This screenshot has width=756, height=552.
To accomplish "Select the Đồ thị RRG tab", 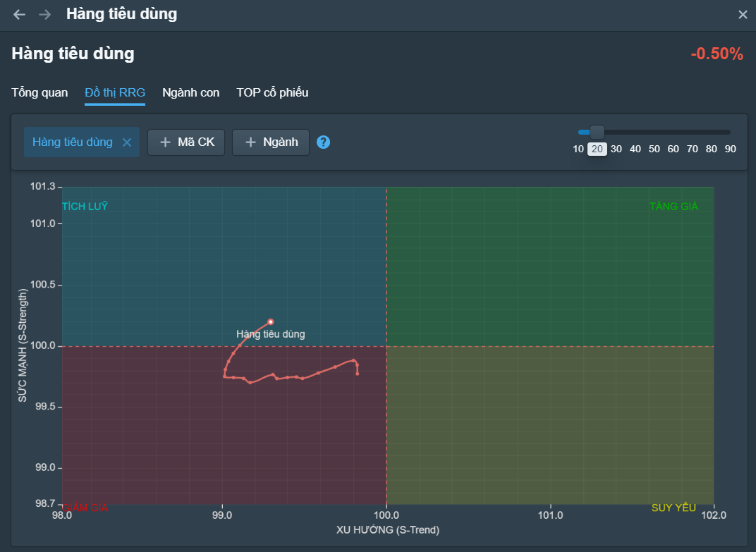I will tap(115, 92).
